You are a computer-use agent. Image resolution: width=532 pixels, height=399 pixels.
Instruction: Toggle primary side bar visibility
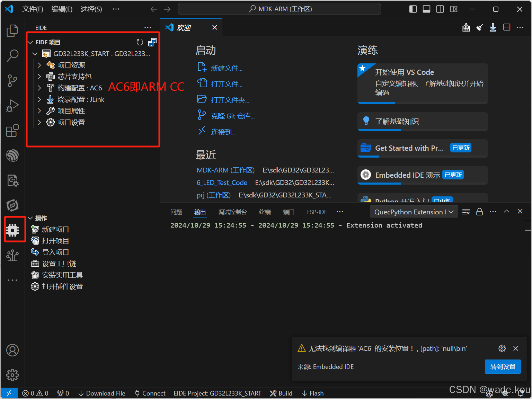click(x=413, y=9)
